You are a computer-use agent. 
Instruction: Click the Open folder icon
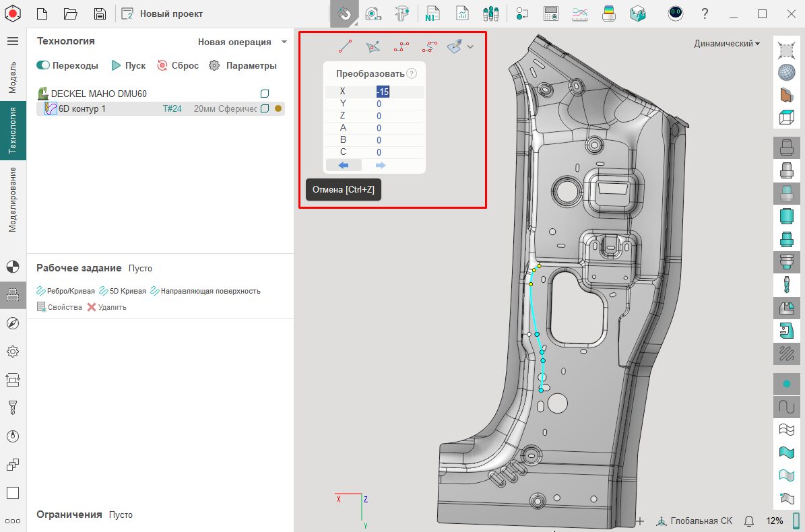(70, 13)
